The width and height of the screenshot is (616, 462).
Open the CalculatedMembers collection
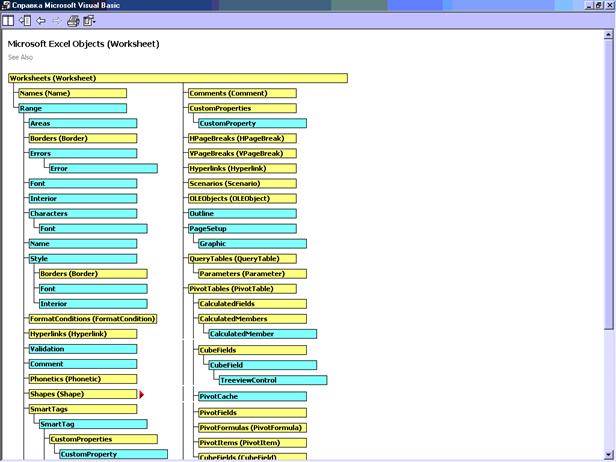pos(253,319)
